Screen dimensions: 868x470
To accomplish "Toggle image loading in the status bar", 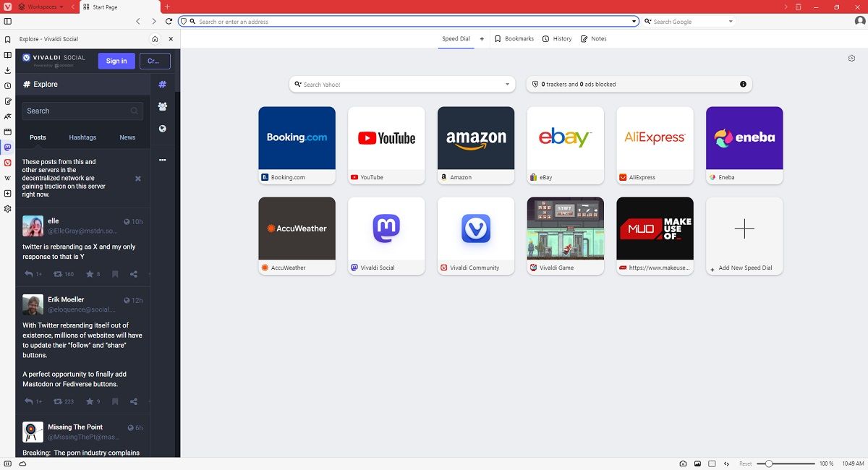I will click(x=697, y=463).
